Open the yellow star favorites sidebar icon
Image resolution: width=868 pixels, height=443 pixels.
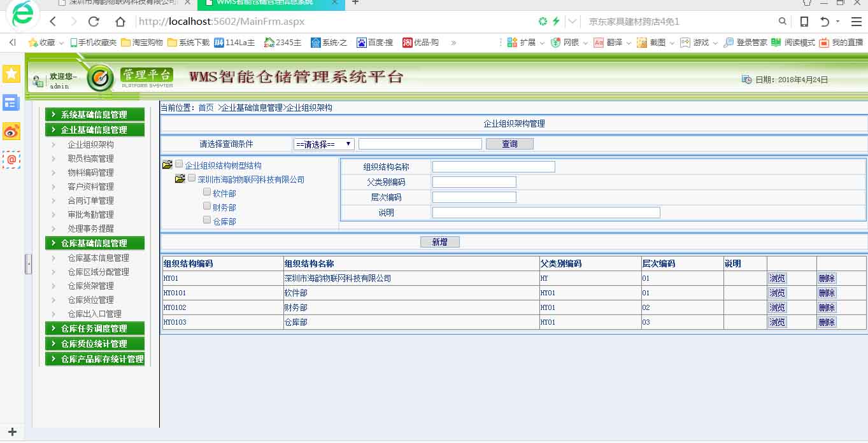(x=11, y=74)
